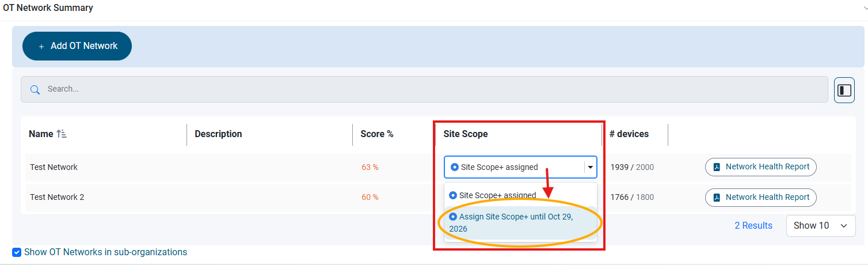The image size is (868, 265).
Task: Open Network Health Report for Test Network
Action: click(761, 166)
